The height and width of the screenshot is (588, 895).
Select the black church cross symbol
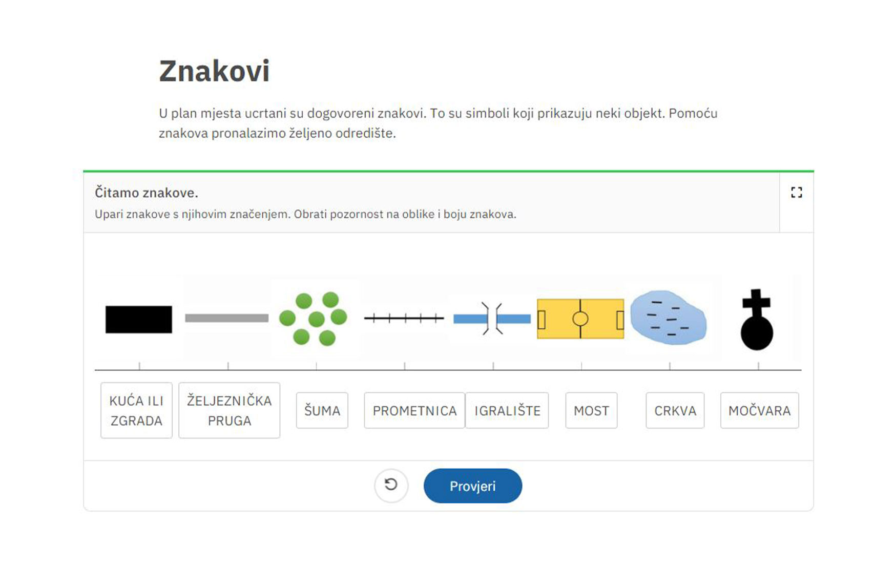757,319
